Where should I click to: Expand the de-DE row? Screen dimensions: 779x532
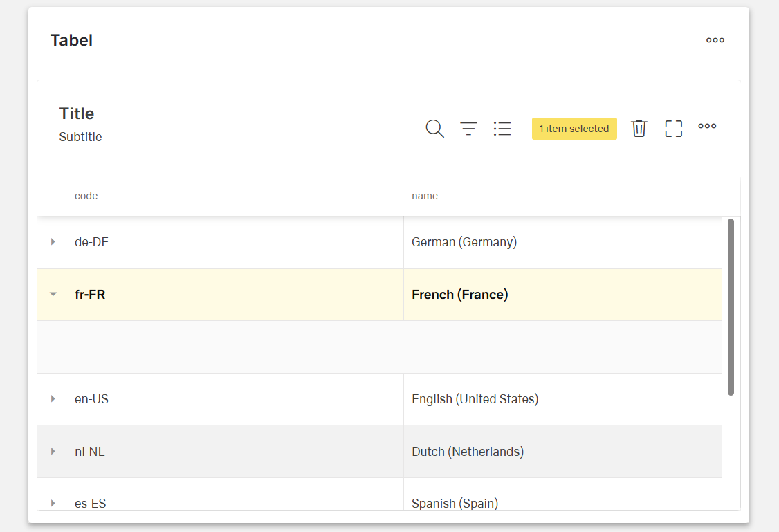coord(53,242)
